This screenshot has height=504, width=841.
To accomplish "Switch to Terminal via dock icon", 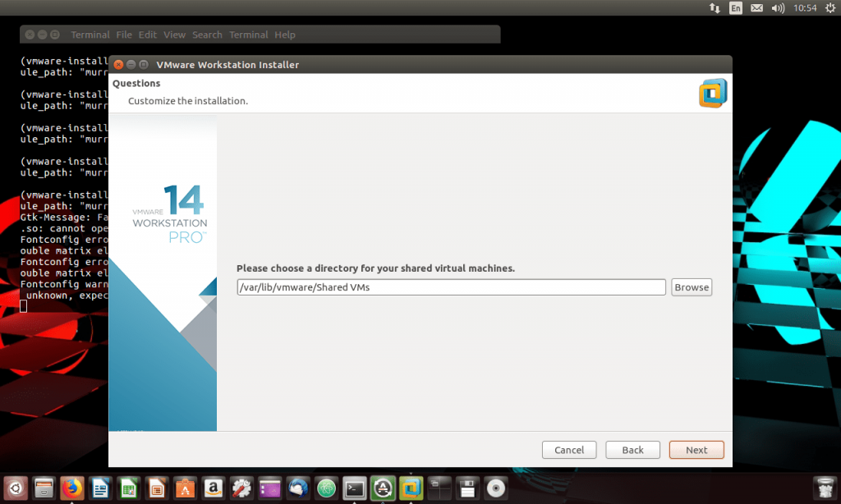I will pos(355,488).
